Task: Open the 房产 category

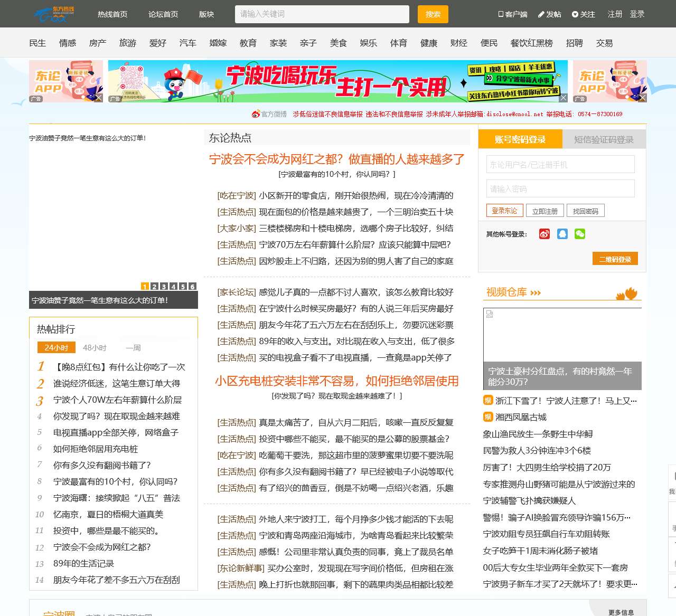Action: (98, 43)
